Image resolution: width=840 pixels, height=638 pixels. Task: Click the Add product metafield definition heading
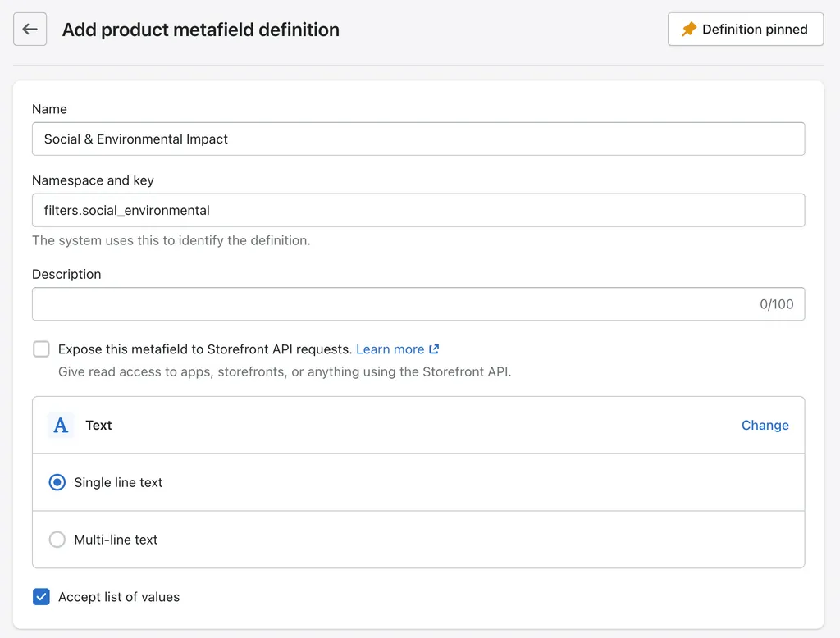(x=201, y=30)
